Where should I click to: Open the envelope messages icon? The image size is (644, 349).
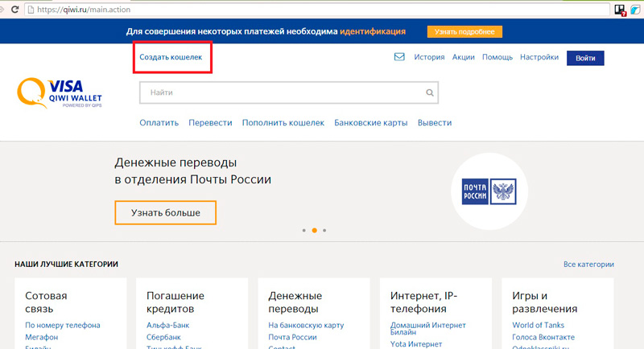pos(399,57)
